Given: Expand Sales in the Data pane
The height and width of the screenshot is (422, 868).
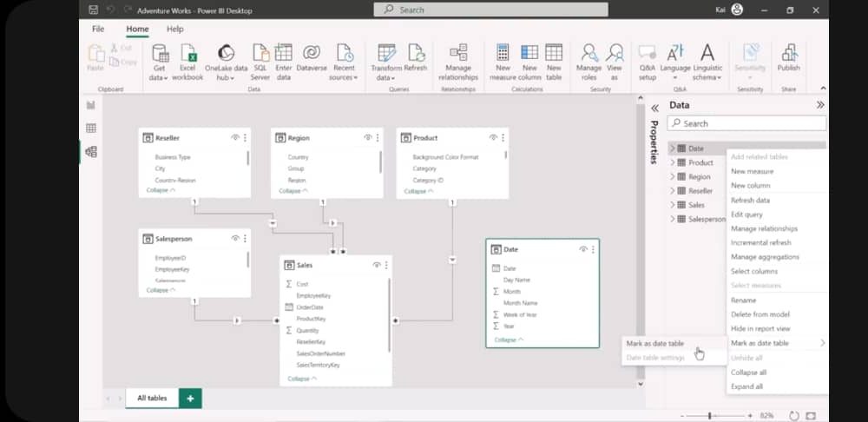Looking at the screenshot, I should point(673,205).
